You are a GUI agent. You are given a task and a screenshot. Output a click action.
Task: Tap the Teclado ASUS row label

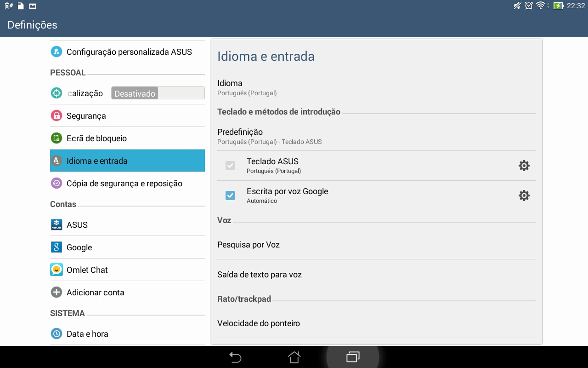(272, 161)
